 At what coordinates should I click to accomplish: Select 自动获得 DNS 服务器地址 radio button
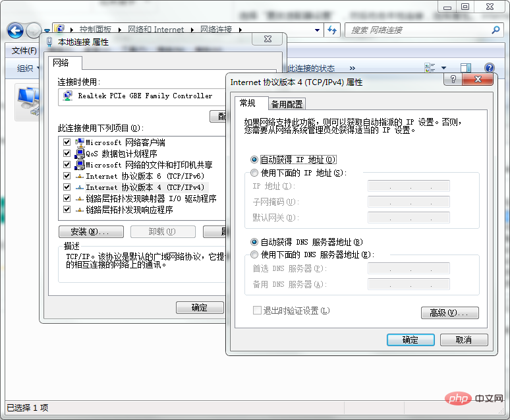tap(254, 242)
